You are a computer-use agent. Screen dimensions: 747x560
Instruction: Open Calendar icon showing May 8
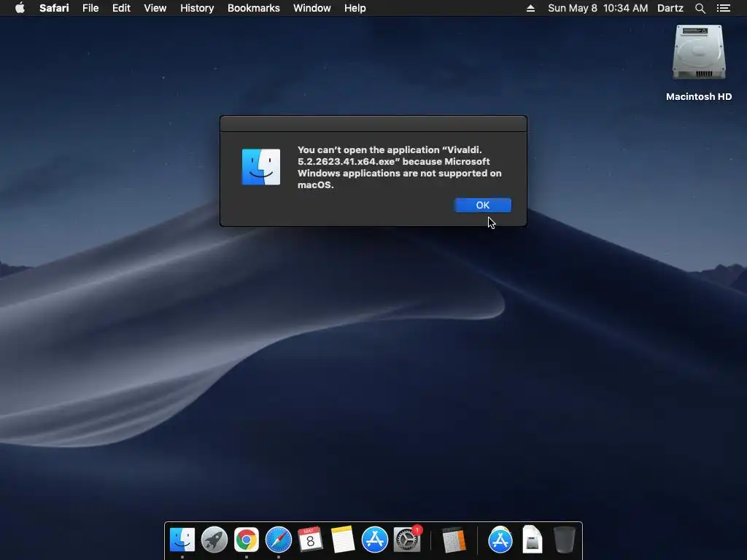pos(310,540)
